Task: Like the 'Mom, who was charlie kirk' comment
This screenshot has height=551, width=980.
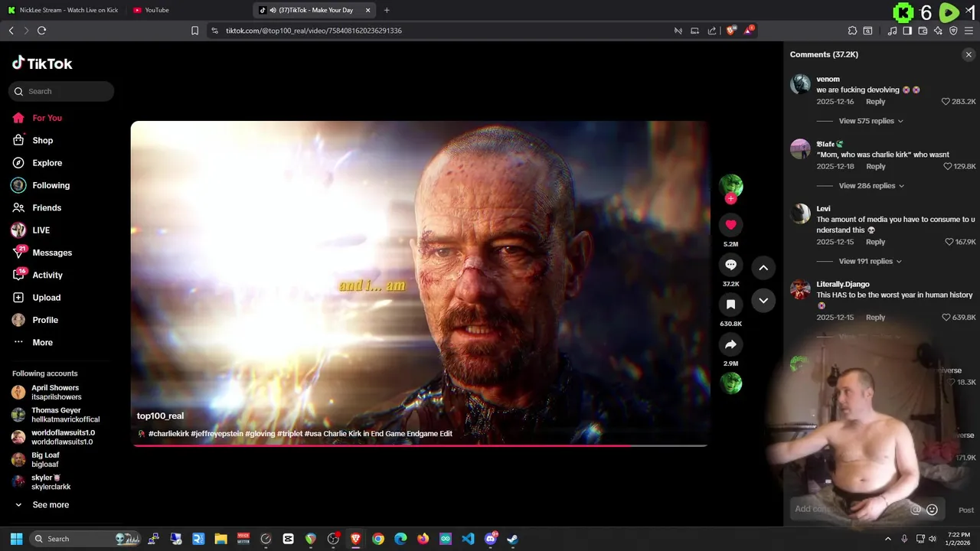Action: 948,166
